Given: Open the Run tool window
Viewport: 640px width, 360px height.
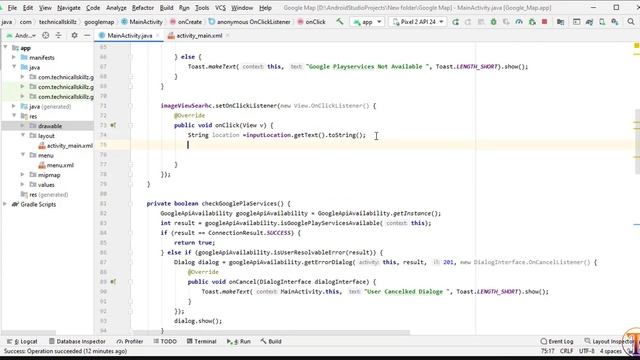Looking at the screenshot, I should coord(239,341).
